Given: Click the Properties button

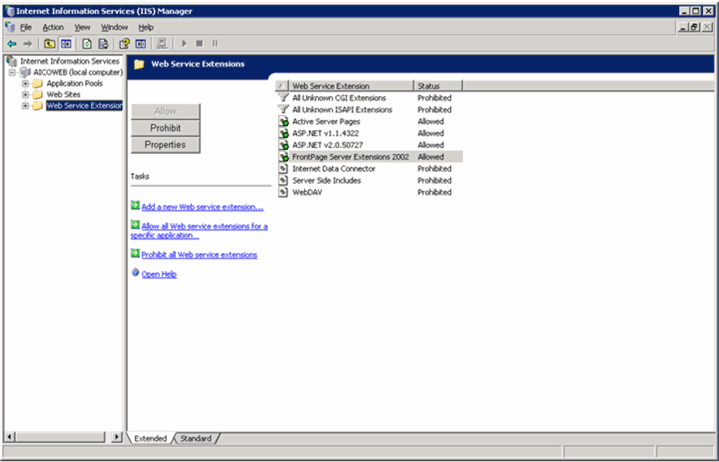Looking at the screenshot, I should tap(166, 145).
